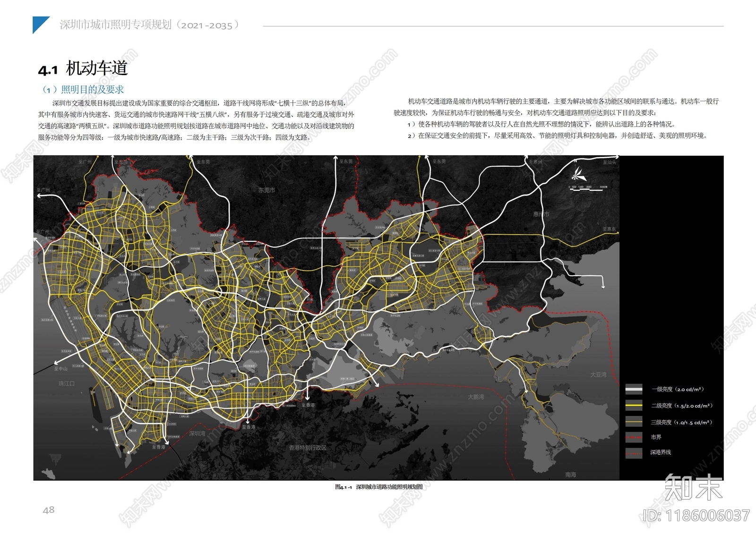Click the 大亚湾 label on the map
Viewport: 756px width, 534px height.
click(598, 375)
